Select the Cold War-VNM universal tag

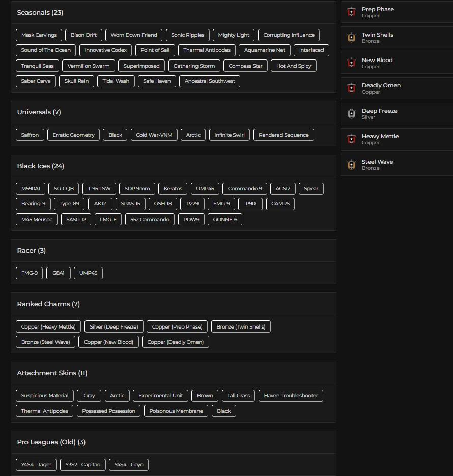pos(154,135)
